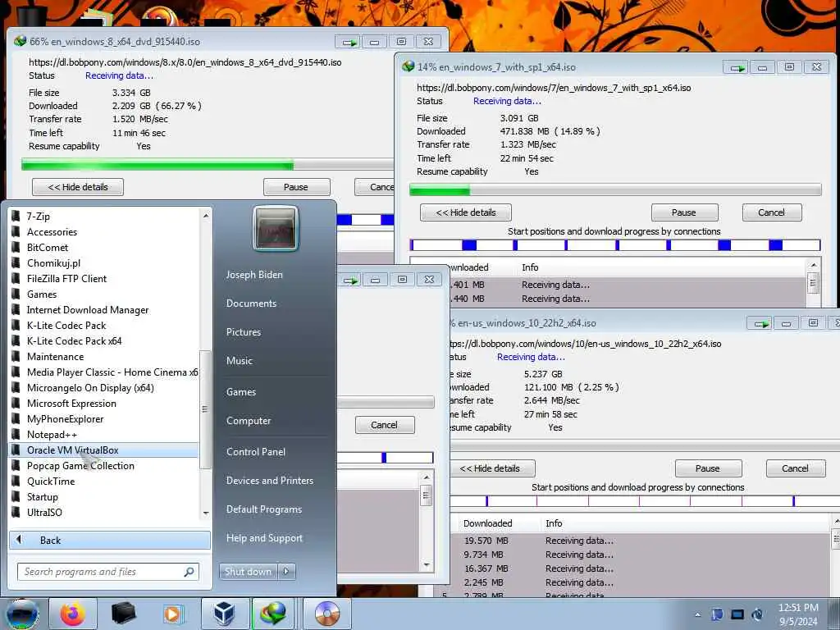Click the Search programs and files box
The image size is (840, 630).
(x=108, y=572)
